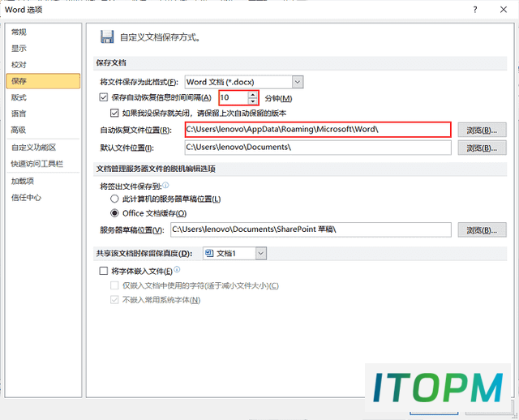Viewport: 519px width, 420px height.
Task: Click the help question mark icon
Action: tap(475, 10)
